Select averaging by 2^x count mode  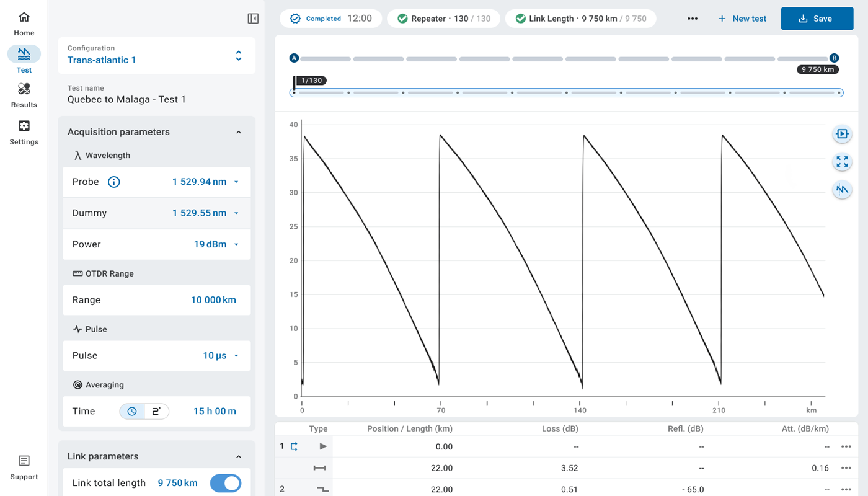tap(156, 411)
